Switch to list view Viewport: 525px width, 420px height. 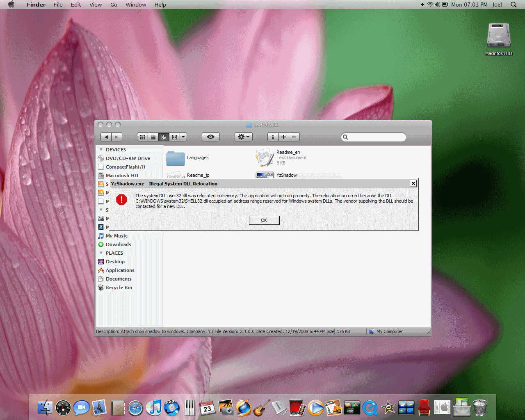tap(153, 137)
